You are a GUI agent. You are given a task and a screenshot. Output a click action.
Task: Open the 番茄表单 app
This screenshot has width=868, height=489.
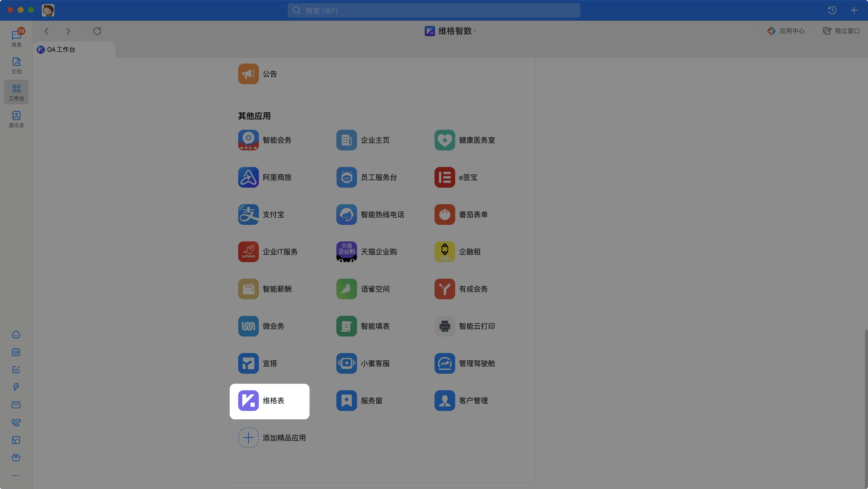click(444, 214)
